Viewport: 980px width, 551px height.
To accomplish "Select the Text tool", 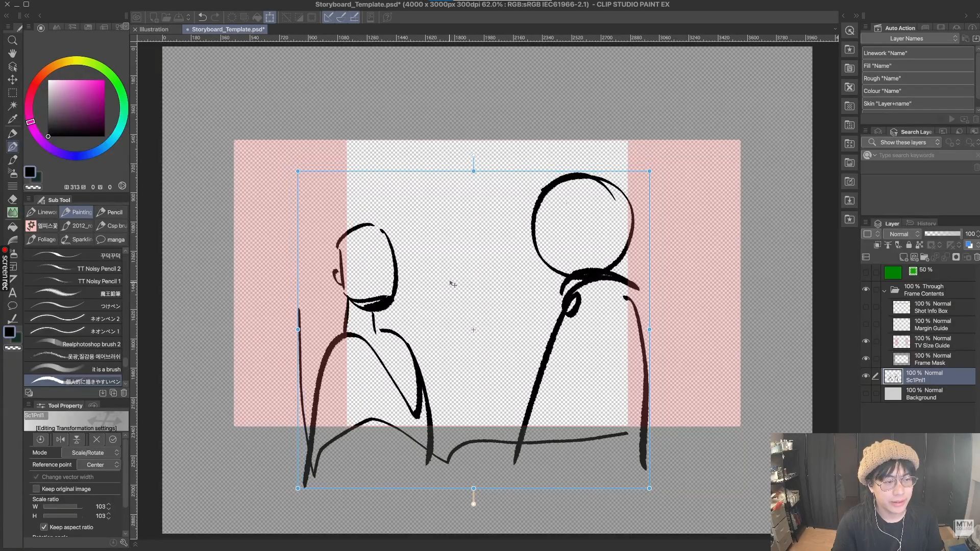I will point(12,293).
